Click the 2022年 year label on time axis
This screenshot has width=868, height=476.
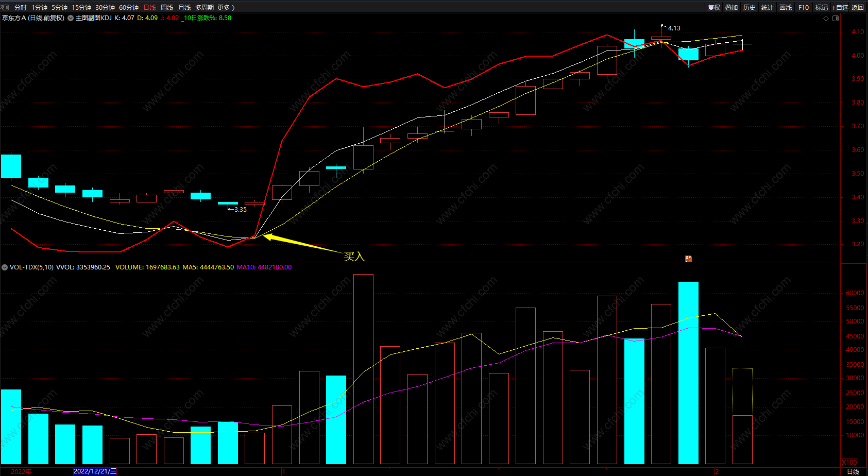click(21, 471)
